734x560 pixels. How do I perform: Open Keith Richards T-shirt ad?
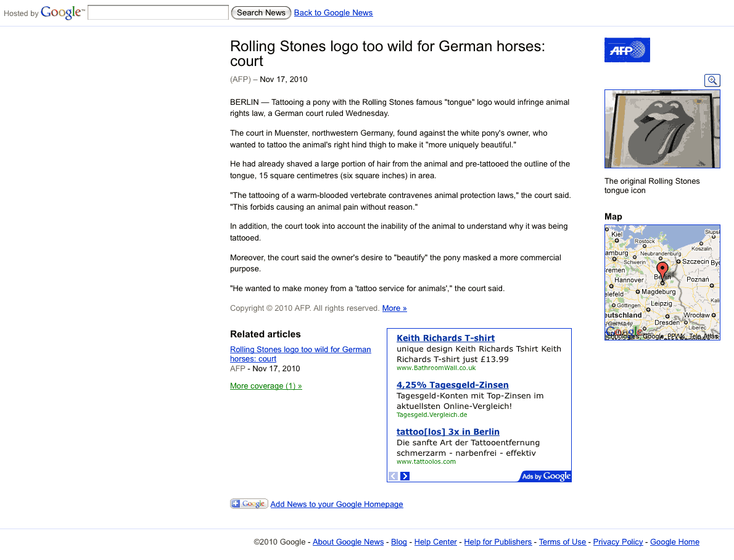point(445,338)
